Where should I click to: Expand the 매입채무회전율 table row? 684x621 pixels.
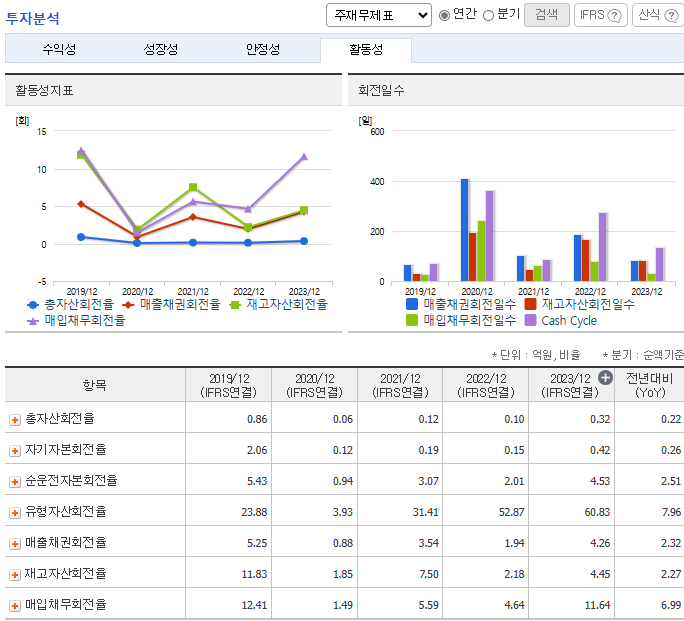[x=15, y=606]
